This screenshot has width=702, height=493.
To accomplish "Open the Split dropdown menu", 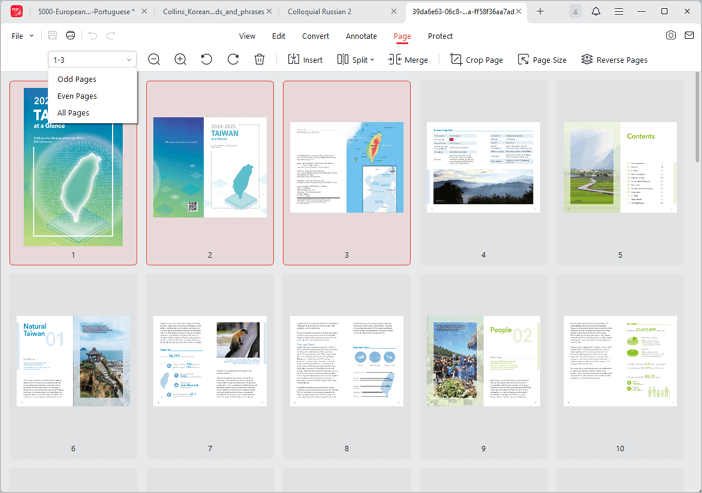I will 356,60.
